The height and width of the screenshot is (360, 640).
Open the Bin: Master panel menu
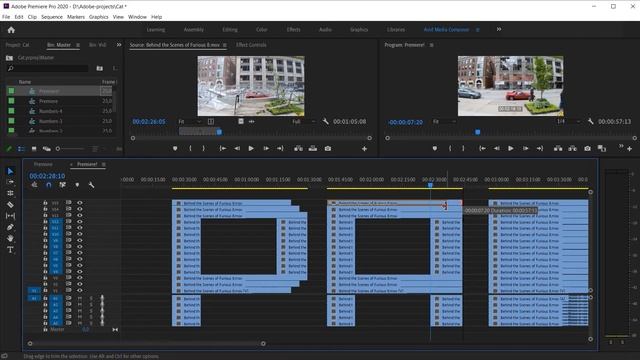pos(78,45)
